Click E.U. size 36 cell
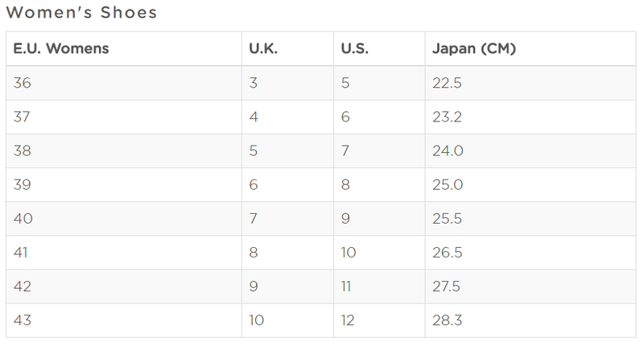 [x=124, y=83]
